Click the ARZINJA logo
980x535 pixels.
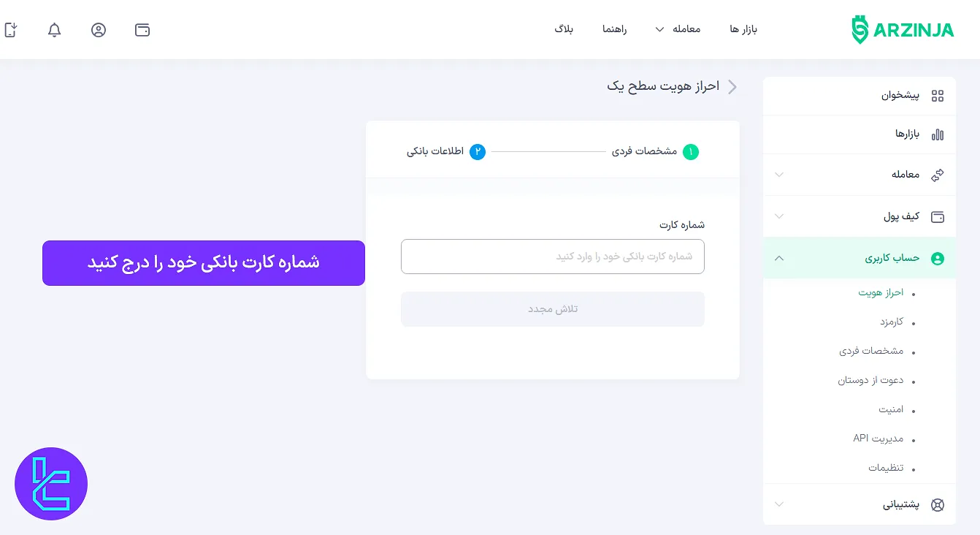pos(902,29)
